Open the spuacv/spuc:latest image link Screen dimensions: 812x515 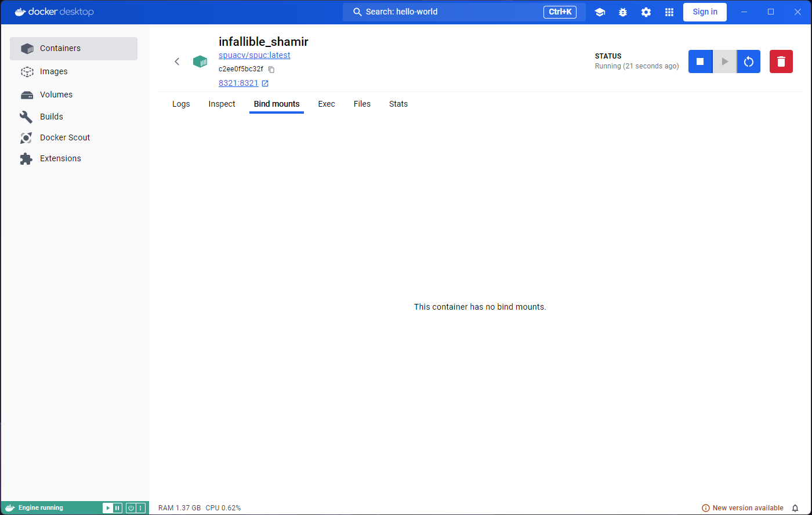tap(254, 55)
